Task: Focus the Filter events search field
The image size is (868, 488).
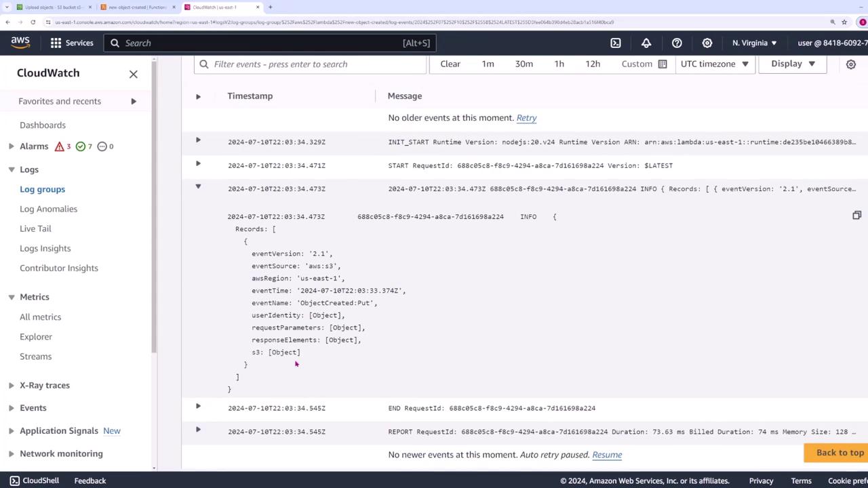Action: (311, 64)
